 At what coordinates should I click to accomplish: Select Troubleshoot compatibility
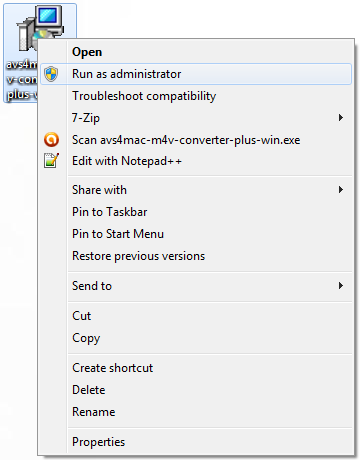[196, 96]
